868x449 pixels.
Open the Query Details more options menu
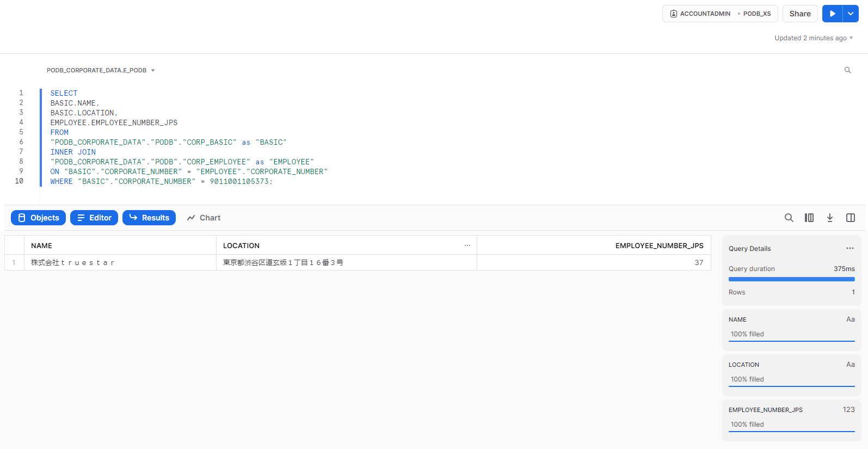(x=849, y=249)
